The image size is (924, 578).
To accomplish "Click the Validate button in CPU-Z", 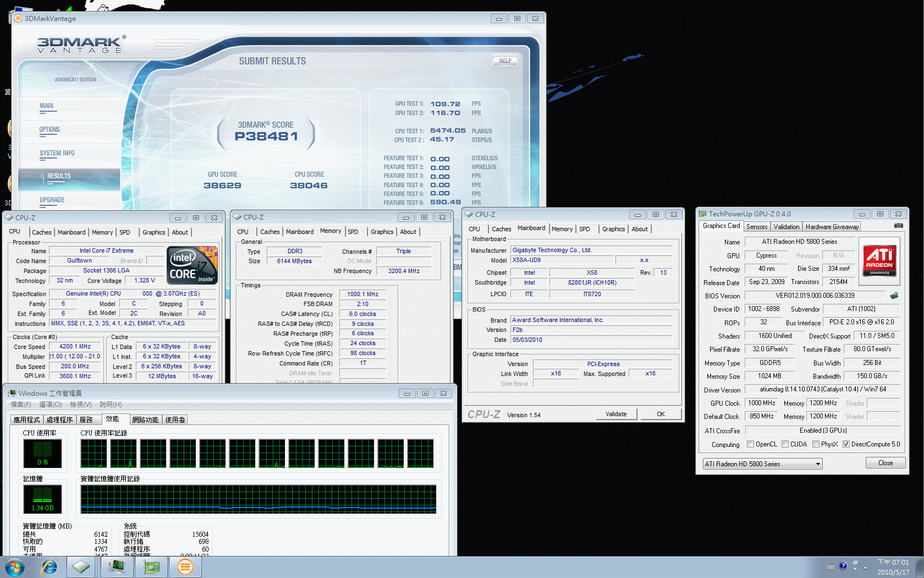I will pyautogui.click(x=616, y=414).
